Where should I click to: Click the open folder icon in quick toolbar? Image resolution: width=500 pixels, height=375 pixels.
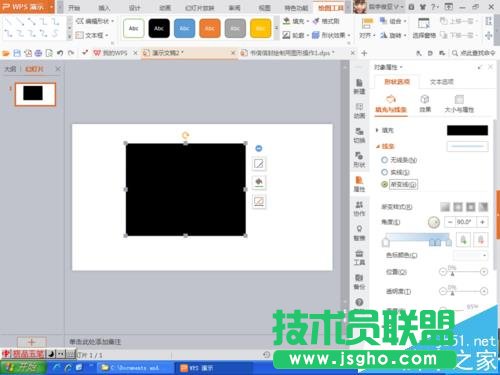point(6,53)
